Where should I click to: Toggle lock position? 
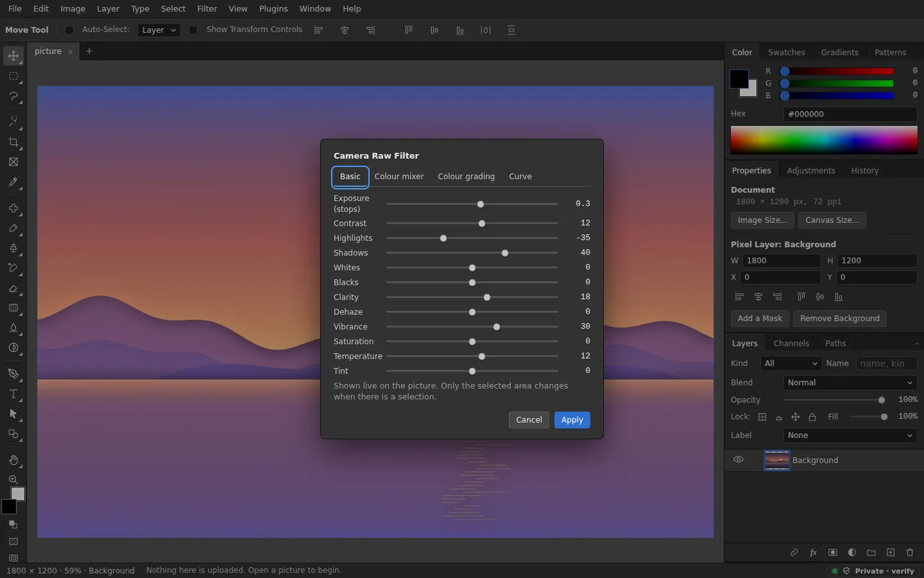[796, 417]
